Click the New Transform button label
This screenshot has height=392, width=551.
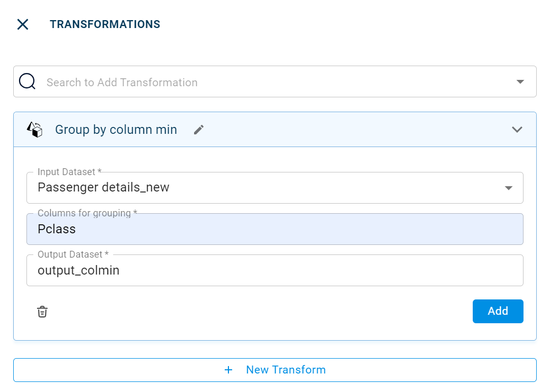286,370
